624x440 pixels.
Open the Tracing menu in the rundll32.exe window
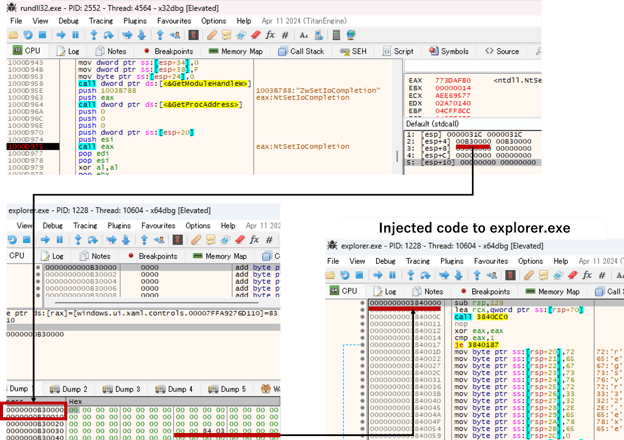point(99,20)
